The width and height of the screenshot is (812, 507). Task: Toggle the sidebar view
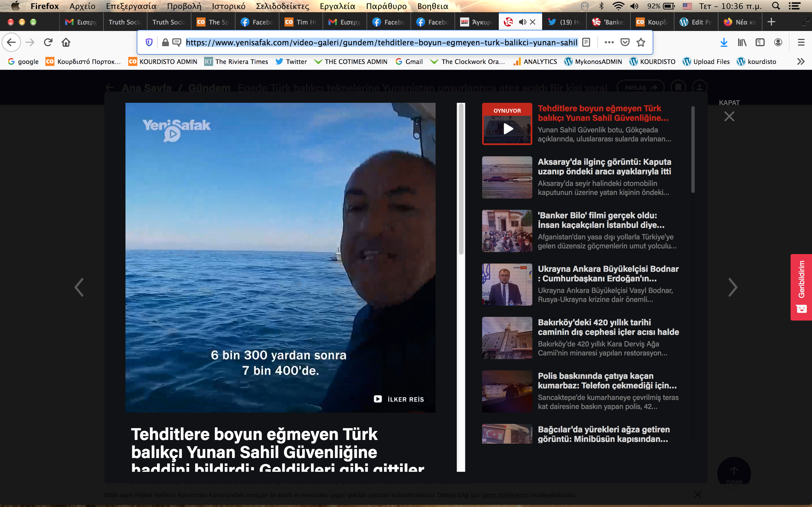[760, 42]
